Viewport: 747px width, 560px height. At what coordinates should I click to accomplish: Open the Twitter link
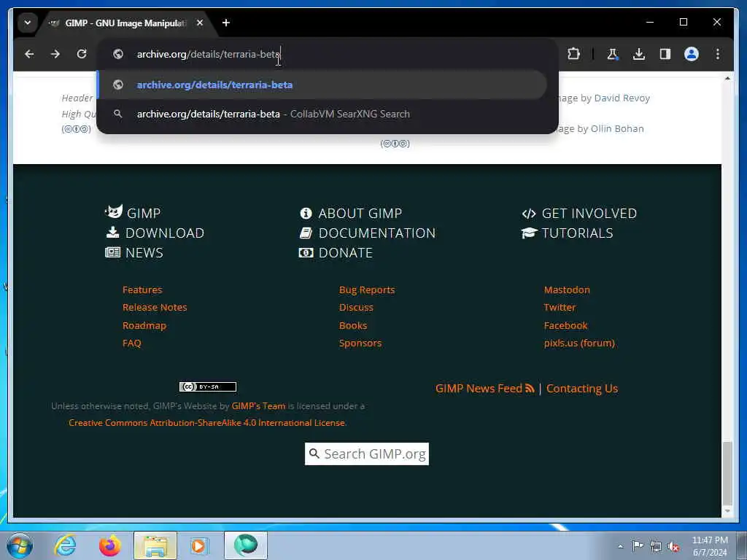click(560, 307)
